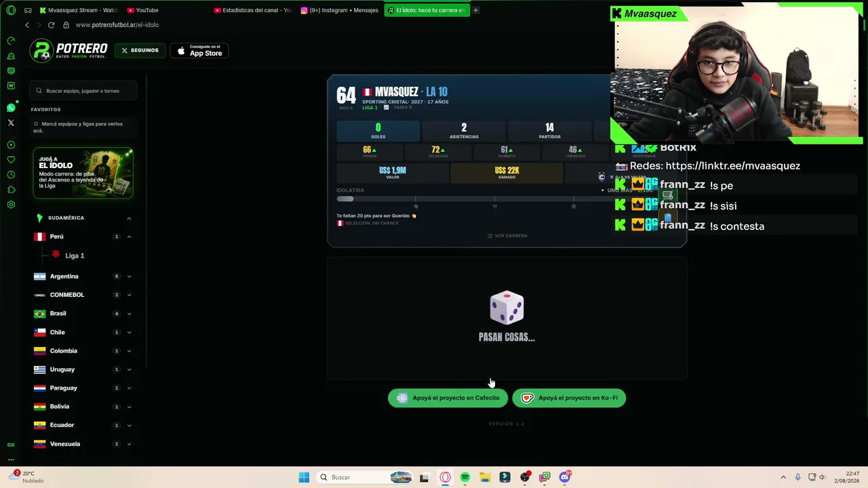Screen dimensions: 868x488
Task: Expand the Paraguay leagues list
Action: [129, 388]
